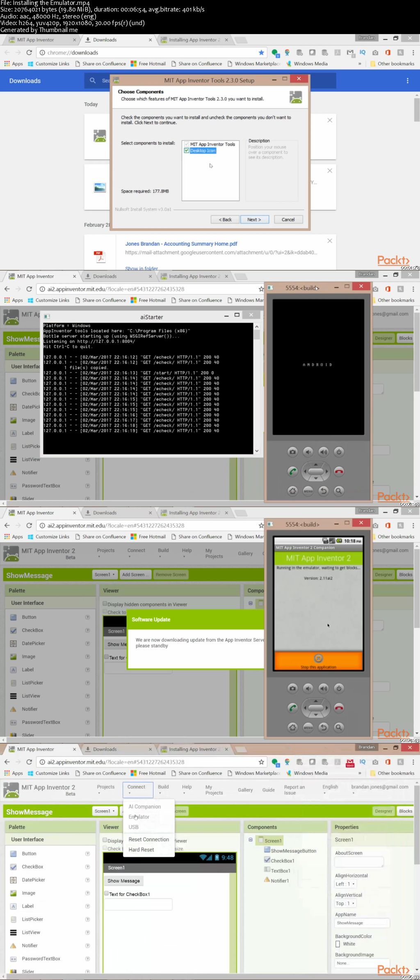Click the picture file icon in the Downloads list
420x980 pixels.
[100, 188]
